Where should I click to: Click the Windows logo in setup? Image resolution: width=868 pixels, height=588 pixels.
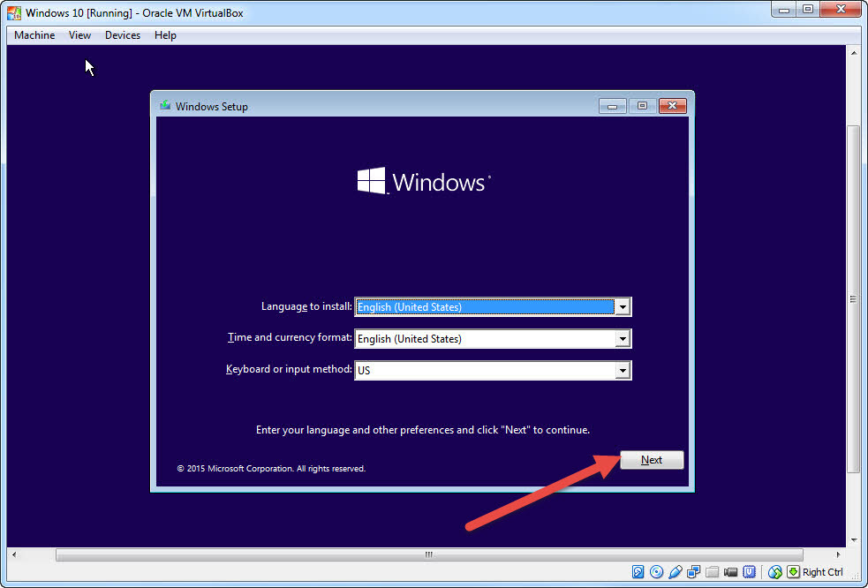click(x=424, y=181)
